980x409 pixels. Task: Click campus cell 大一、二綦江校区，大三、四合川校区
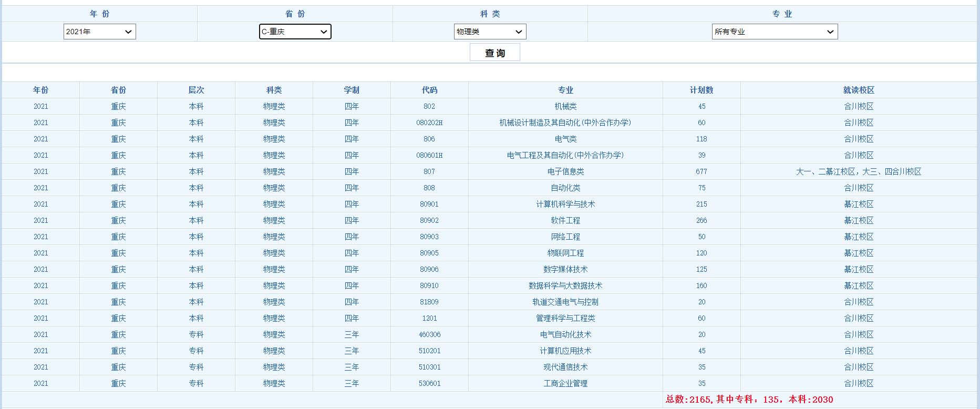pyautogui.click(x=859, y=171)
